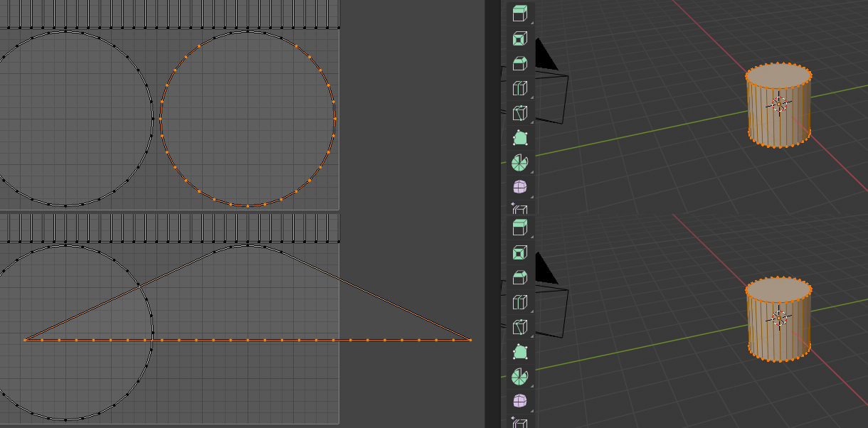The image size is (868, 428).
Task: Select Bevel tool in upper viewport toolbar
Action: click(520, 63)
